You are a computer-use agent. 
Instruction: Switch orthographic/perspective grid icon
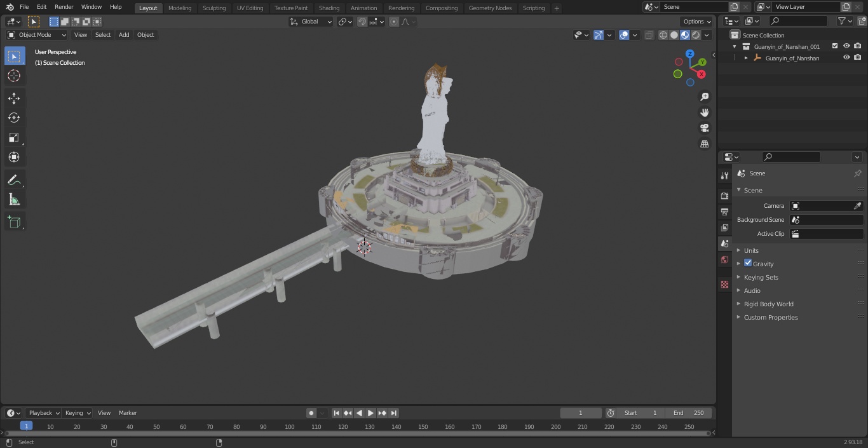pos(704,144)
